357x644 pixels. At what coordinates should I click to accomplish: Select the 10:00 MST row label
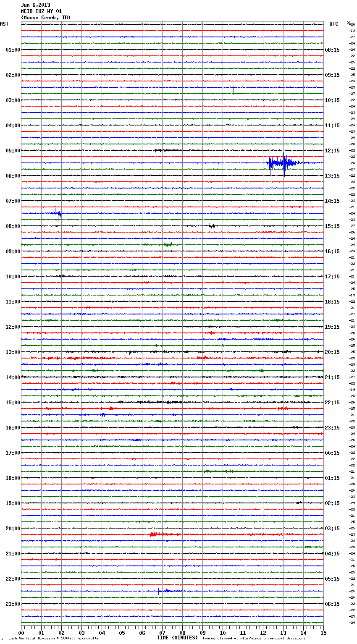click(x=13, y=277)
